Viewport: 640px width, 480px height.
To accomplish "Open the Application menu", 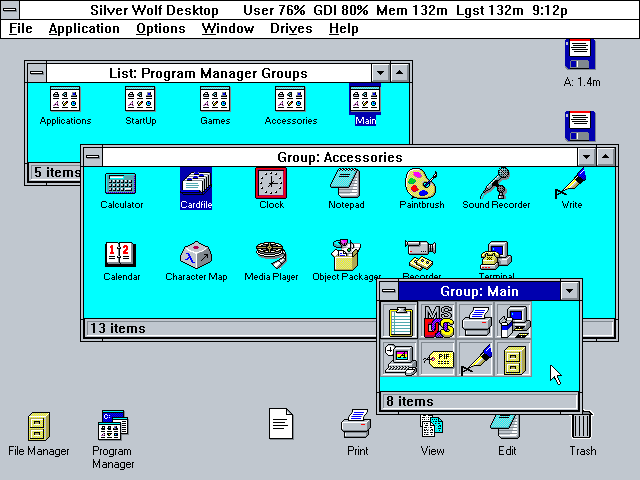I will (84, 29).
